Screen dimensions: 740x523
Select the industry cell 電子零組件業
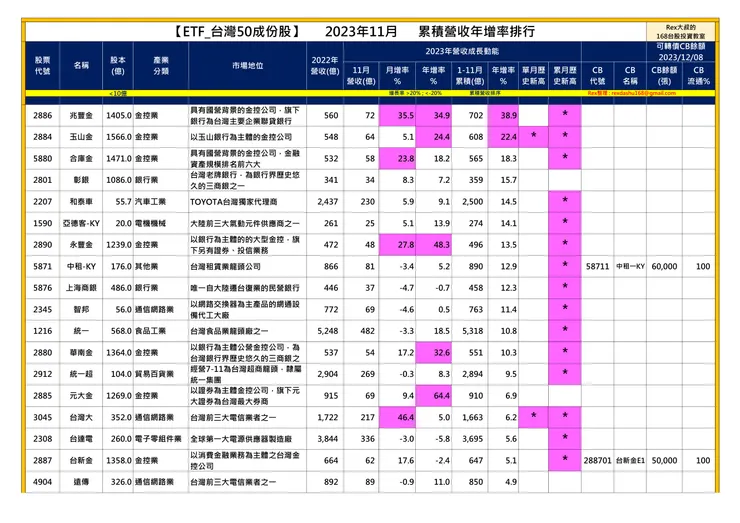coord(158,439)
